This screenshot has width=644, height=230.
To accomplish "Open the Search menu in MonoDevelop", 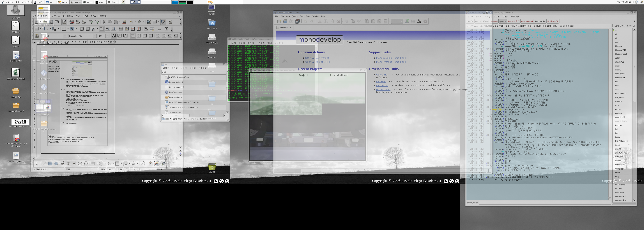I will coord(295,16).
